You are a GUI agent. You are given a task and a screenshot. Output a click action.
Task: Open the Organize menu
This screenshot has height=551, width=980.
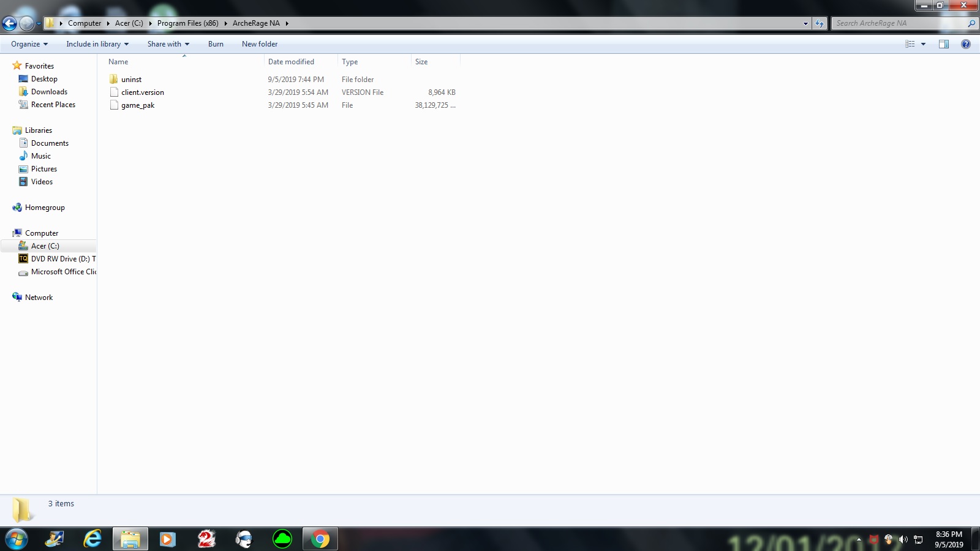(x=29, y=44)
